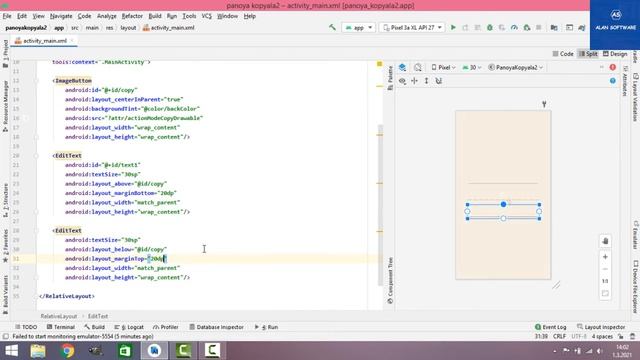Collapse the first EditText fold marker
Screen dimensions: 640x360
[x=36, y=156]
